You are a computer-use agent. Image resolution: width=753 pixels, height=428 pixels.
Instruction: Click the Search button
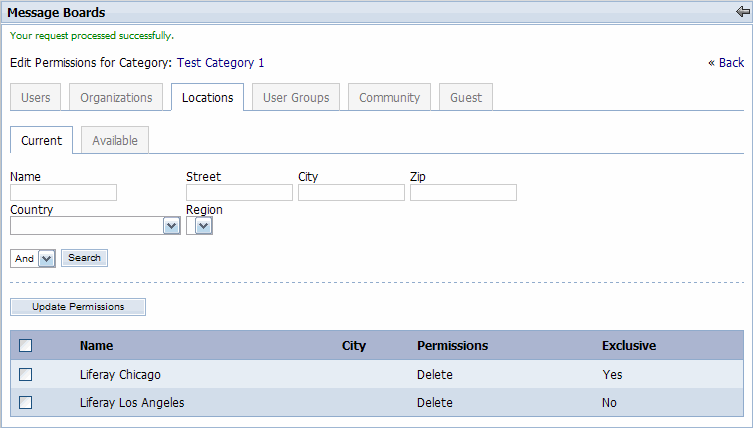84,258
